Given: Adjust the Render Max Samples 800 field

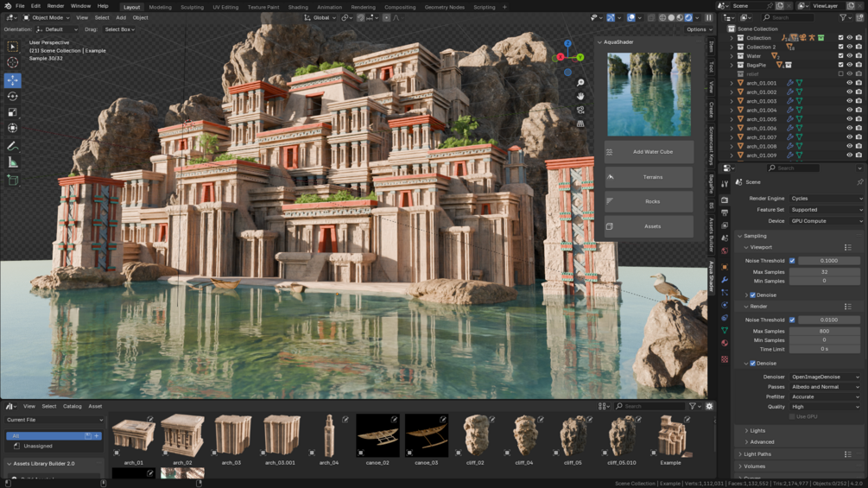Looking at the screenshot, I should (824, 332).
